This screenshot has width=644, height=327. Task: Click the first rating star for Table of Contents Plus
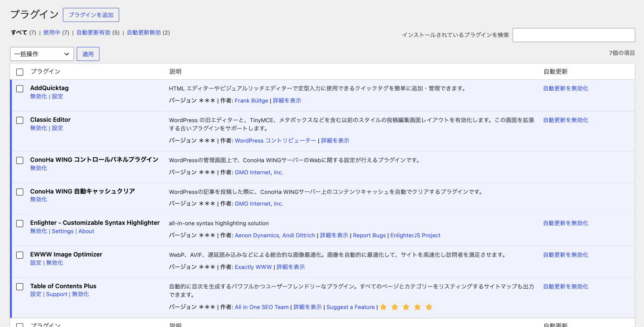[383, 307]
